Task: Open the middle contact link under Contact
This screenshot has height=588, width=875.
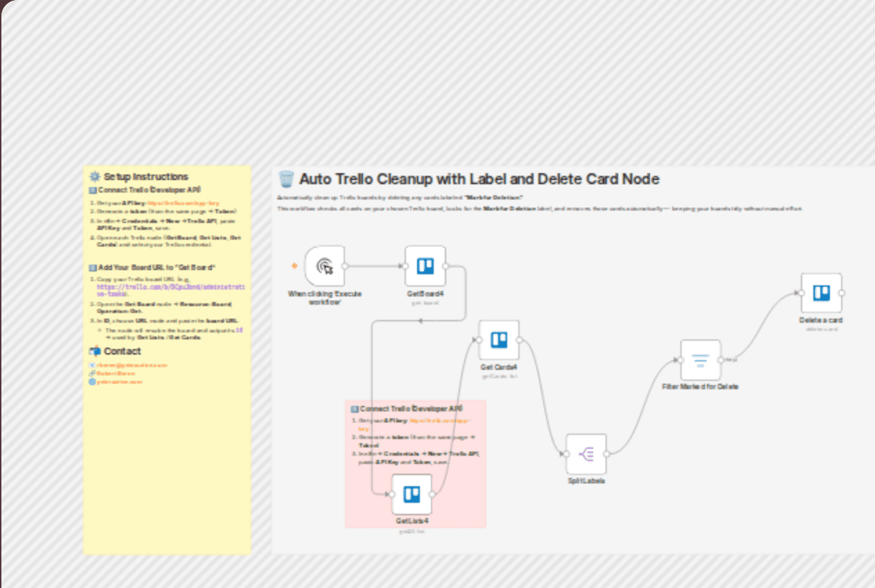Action: [x=115, y=373]
